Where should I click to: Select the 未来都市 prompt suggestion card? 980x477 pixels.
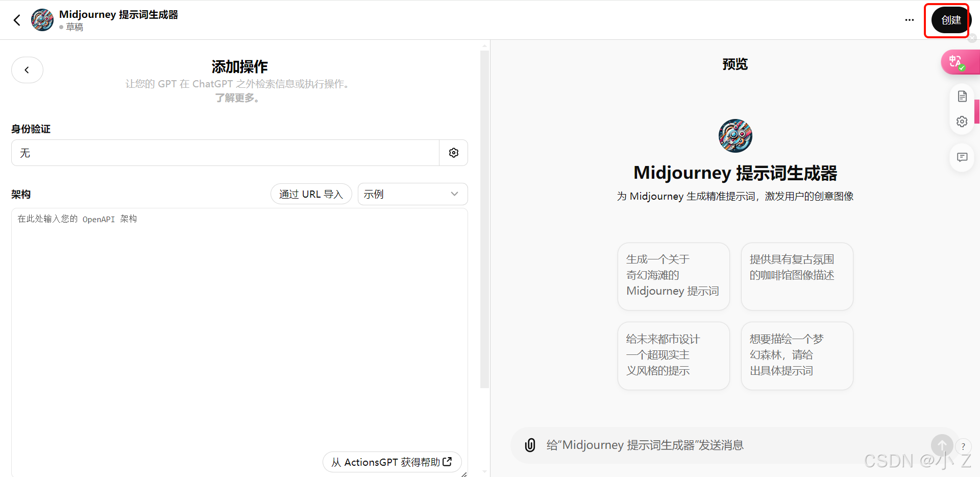point(673,355)
